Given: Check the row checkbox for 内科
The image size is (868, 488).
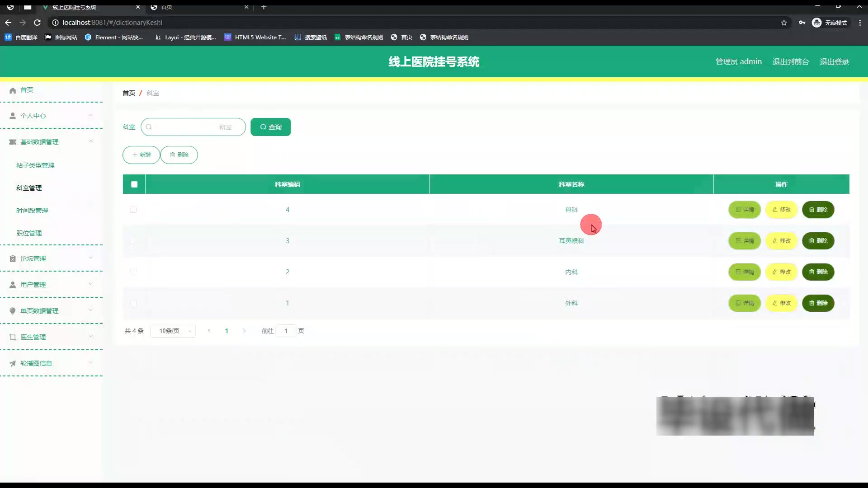Looking at the screenshot, I should point(133,272).
